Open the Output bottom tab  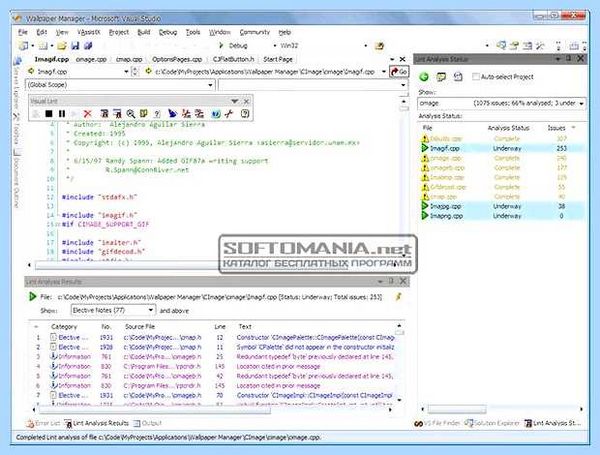(x=148, y=423)
